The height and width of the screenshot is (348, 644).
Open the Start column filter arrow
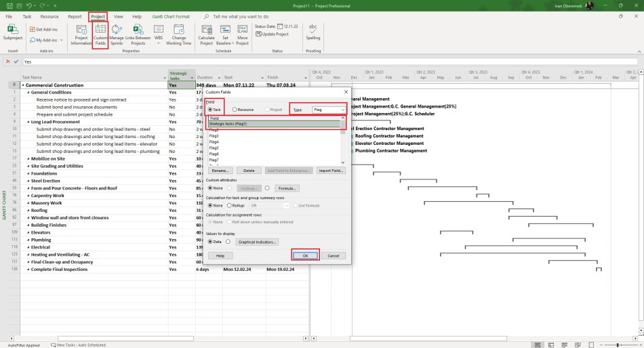tap(262, 78)
